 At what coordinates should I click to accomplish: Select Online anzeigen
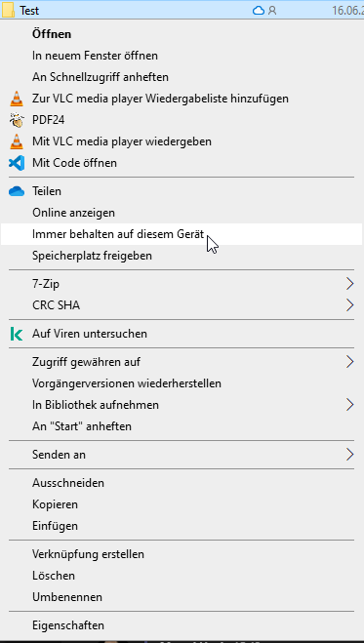(182, 213)
